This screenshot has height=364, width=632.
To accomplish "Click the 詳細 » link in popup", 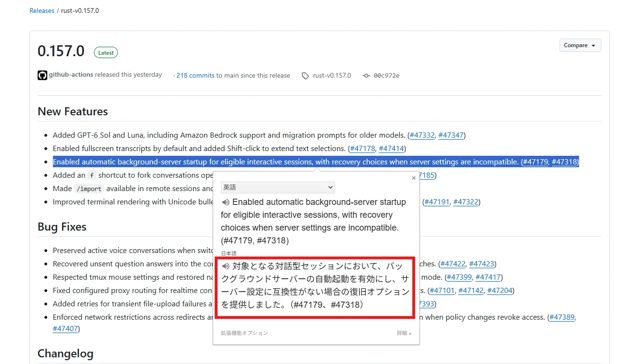I will click(x=404, y=333).
